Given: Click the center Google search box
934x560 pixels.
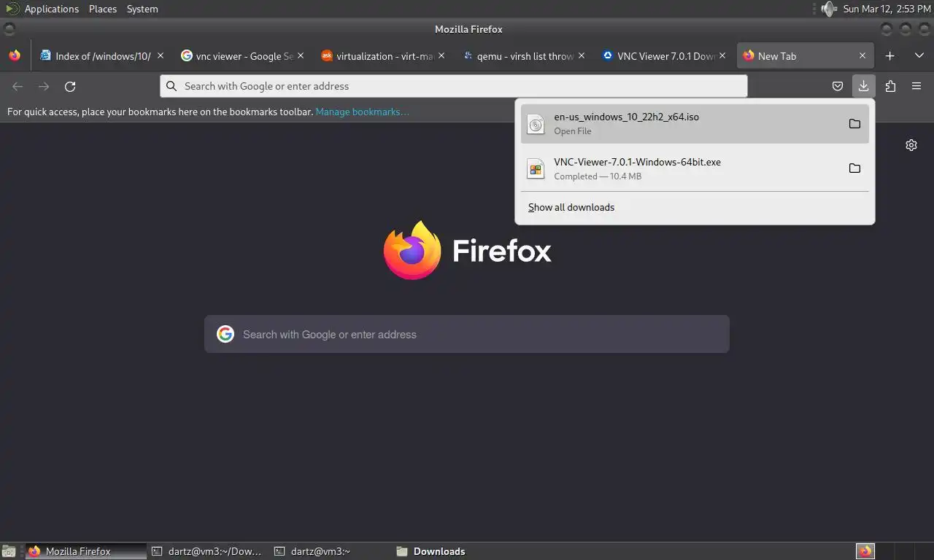Looking at the screenshot, I should pyautogui.click(x=467, y=334).
